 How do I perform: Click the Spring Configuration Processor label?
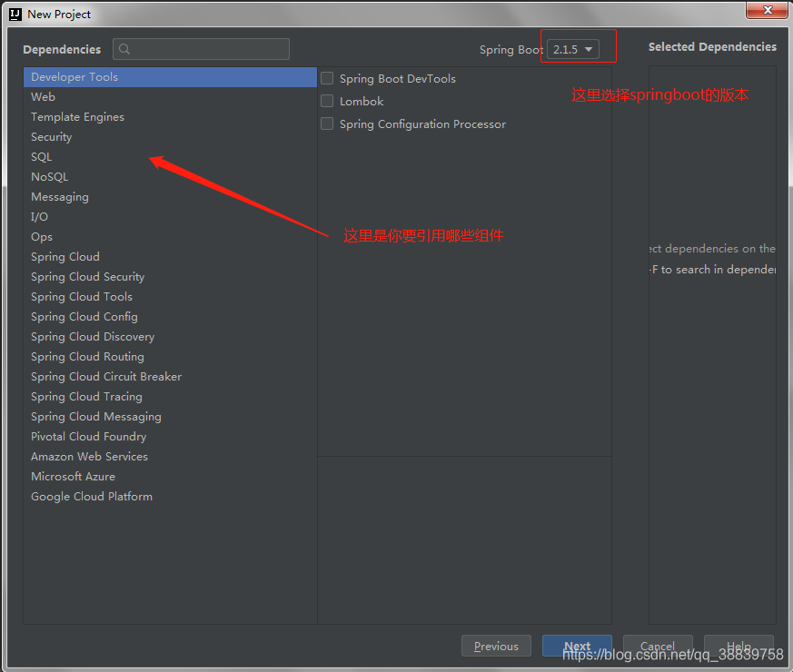click(x=422, y=124)
